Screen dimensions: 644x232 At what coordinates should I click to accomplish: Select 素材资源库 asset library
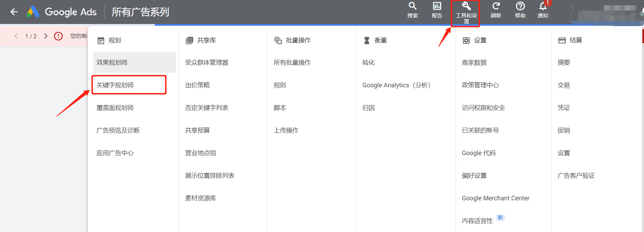coord(200,198)
